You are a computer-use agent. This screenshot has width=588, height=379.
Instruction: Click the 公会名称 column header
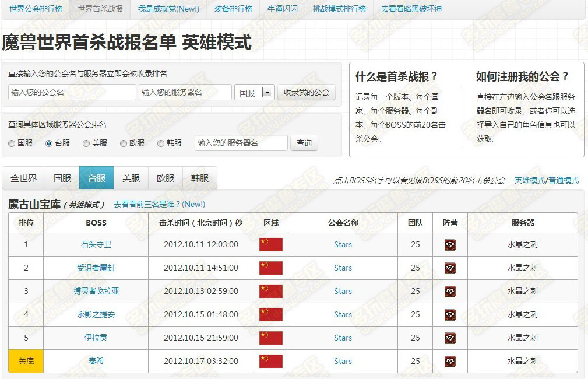pos(343,223)
